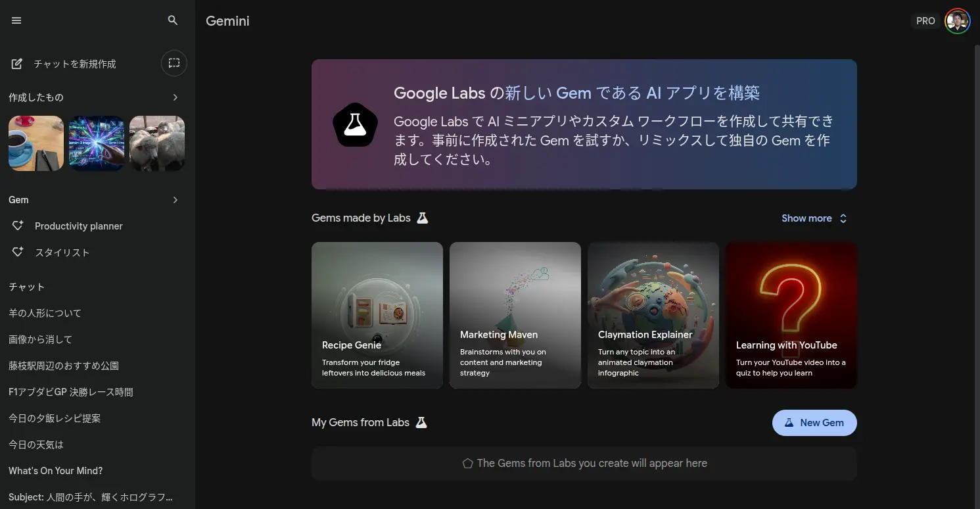The height and width of the screenshot is (509, 980).
Task: Click the temporary chat dashed-square icon
Action: coord(174,63)
